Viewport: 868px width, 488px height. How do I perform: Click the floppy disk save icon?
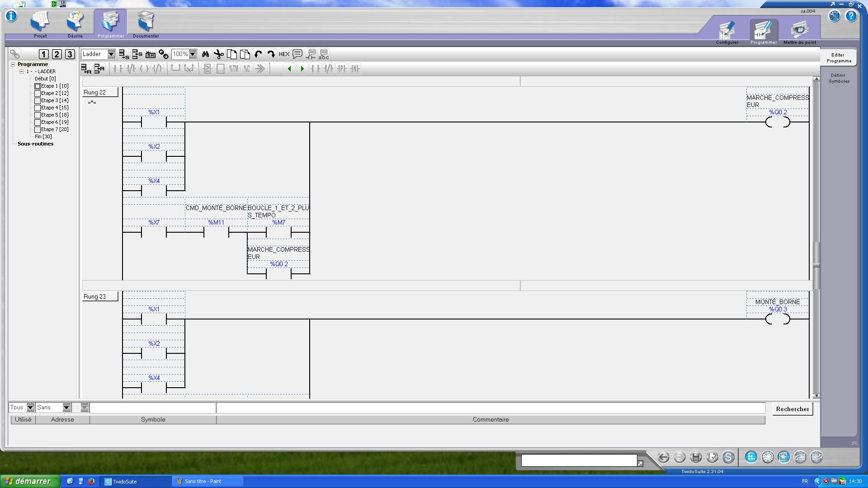[x=696, y=457]
